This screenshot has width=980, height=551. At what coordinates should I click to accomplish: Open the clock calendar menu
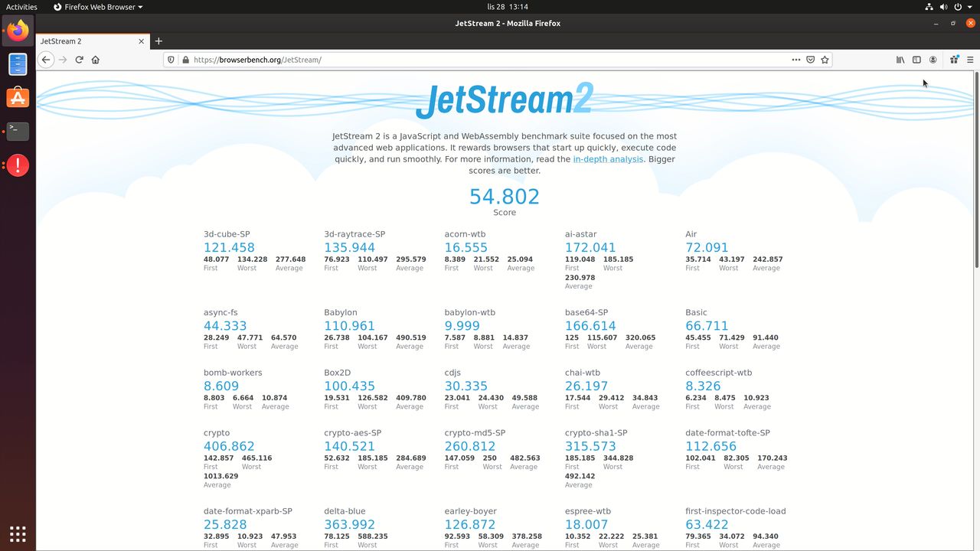point(508,7)
